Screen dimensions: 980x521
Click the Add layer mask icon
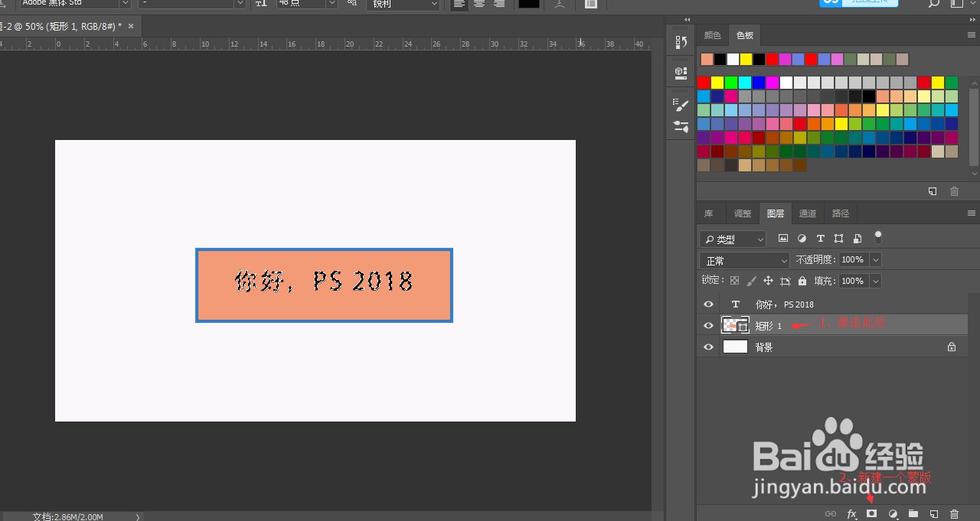[x=871, y=513]
